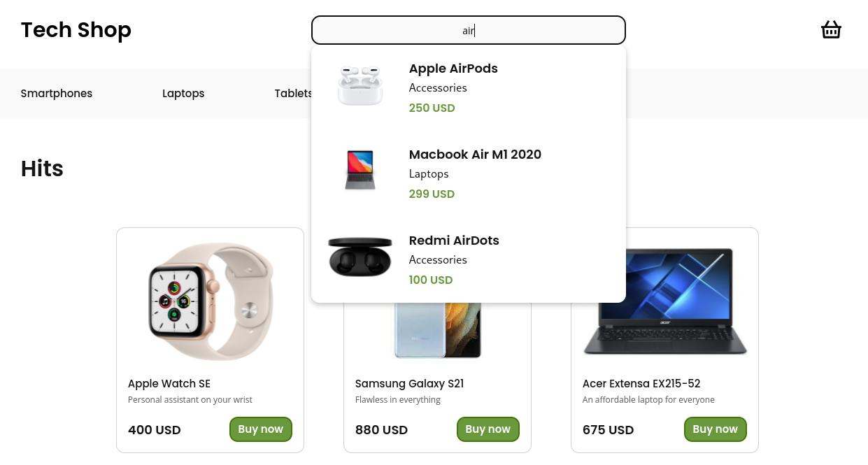Click the Macbook Air M1 2020 suggestion thumbnail
This screenshot has height=465, width=868.
(360, 170)
